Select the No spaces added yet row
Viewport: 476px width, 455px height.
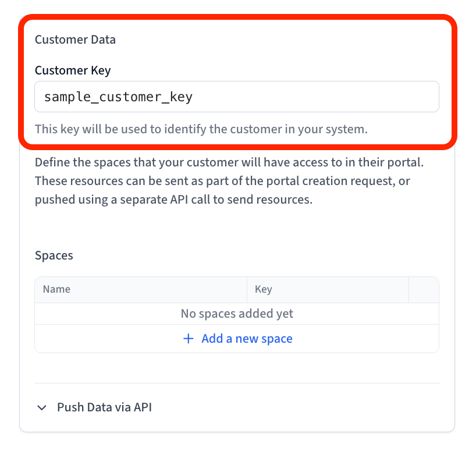237,314
